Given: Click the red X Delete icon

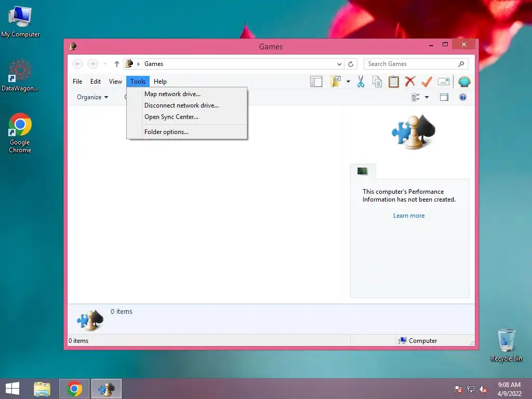Looking at the screenshot, I should [410, 82].
